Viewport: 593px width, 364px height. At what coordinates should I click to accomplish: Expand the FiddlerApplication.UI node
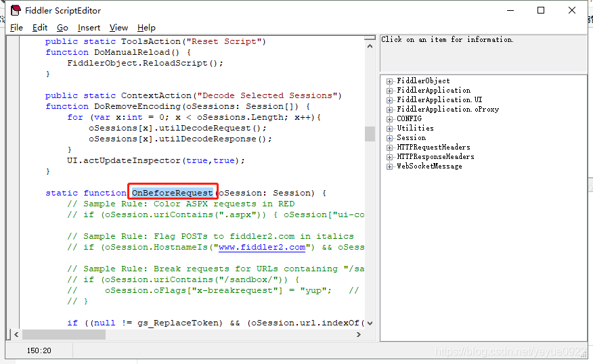(x=390, y=100)
